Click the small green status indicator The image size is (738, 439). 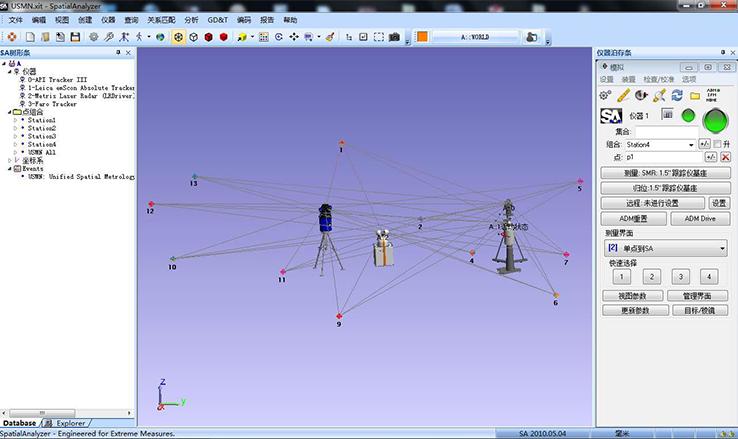click(x=688, y=115)
